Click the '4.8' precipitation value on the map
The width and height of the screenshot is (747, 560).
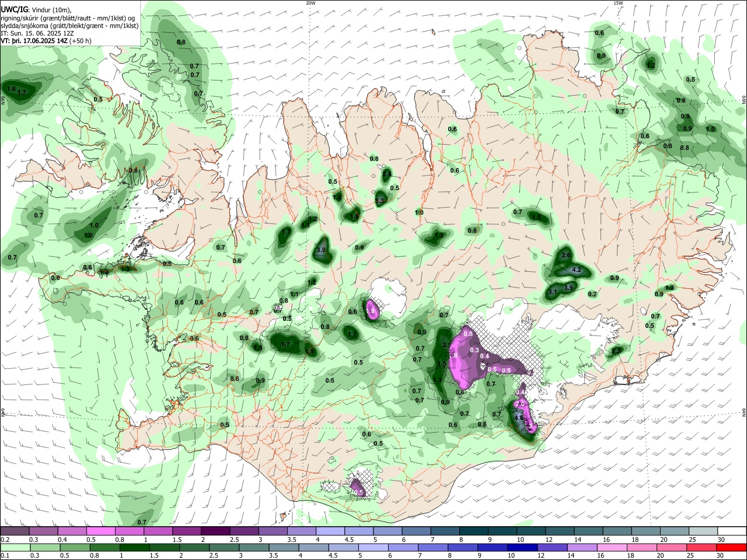tap(519, 418)
